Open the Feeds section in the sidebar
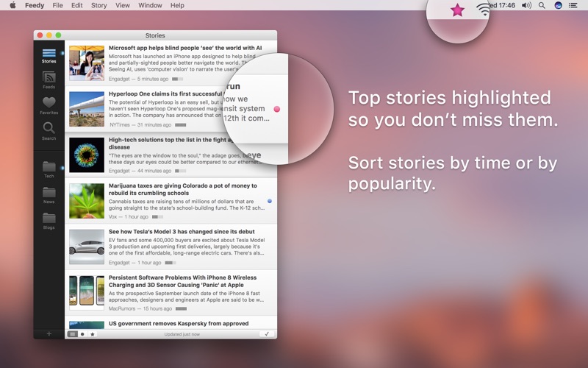 pyautogui.click(x=49, y=80)
